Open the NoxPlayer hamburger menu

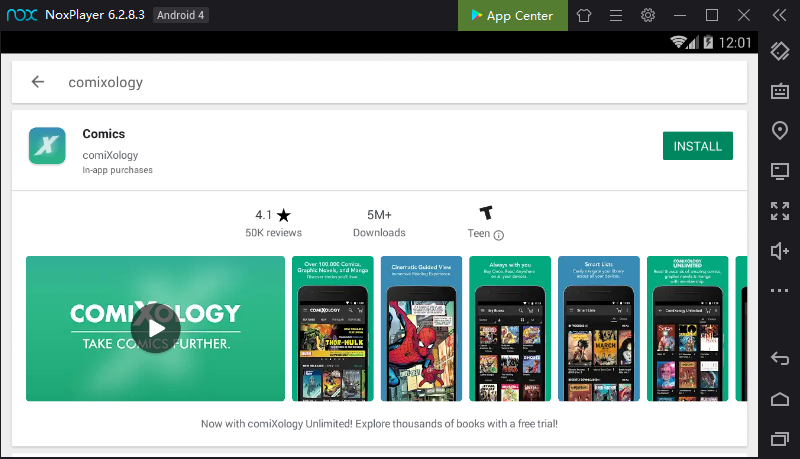pyautogui.click(x=616, y=15)
